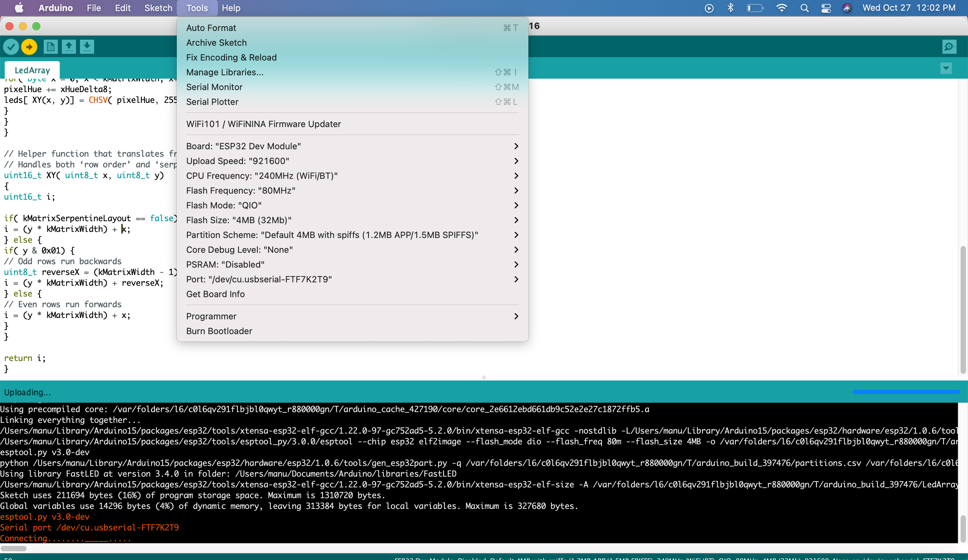Expand Flash Frequency 80MHz submenu

[x=352, y=191]
